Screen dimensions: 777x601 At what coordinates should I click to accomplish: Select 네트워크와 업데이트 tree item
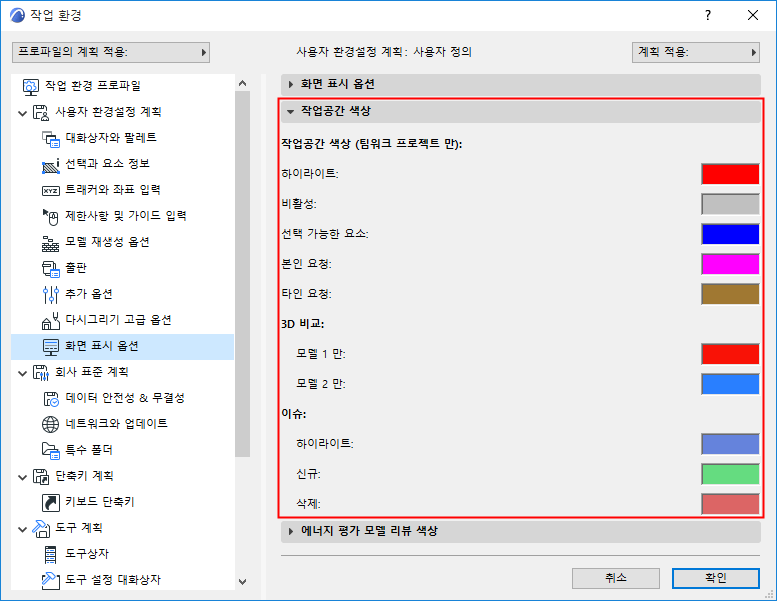[116, 424]
